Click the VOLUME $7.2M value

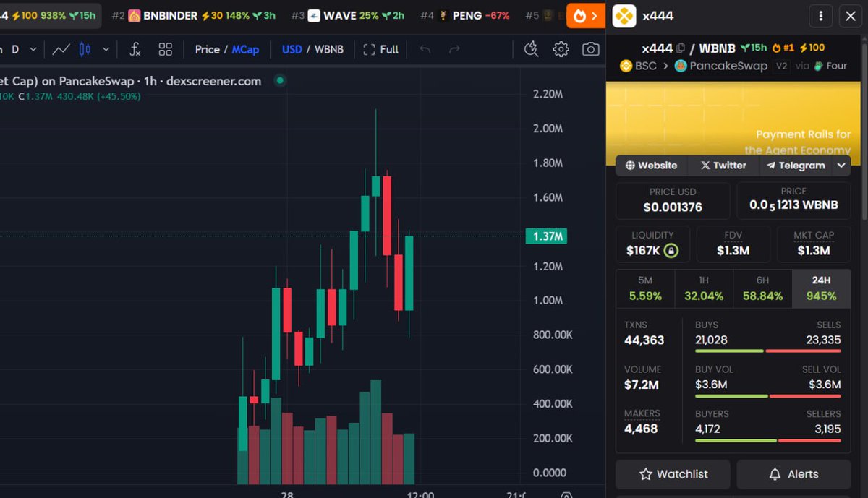tap(642, 385)
